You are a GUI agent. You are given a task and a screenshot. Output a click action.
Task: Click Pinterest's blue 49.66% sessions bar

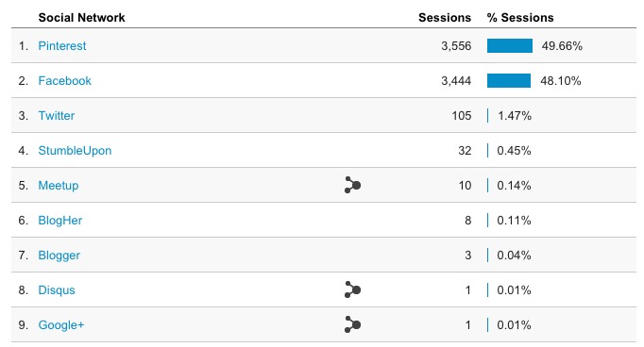pos(510,45)
